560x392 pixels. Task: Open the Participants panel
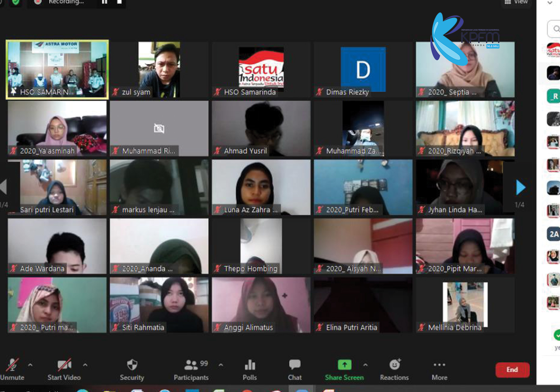point(191,370)
